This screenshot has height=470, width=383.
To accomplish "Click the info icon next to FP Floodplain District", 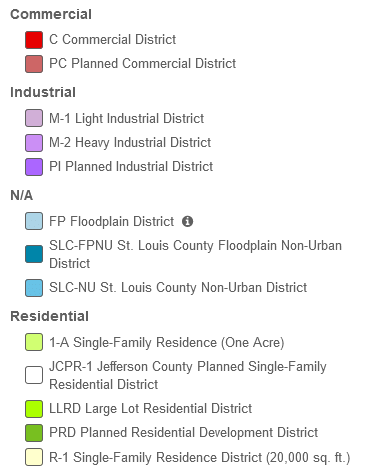I will (187, 221).
